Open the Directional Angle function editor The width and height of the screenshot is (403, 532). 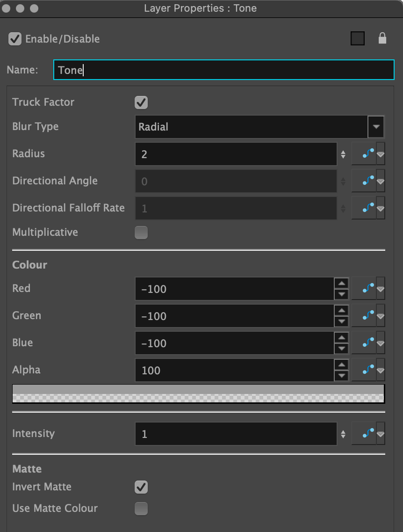point(367,180)
